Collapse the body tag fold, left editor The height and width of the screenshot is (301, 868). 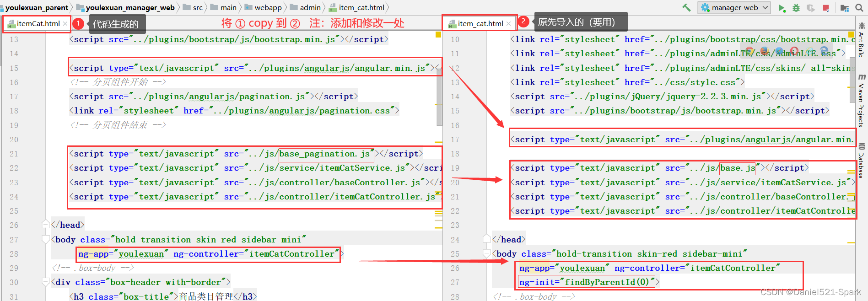coord(45,239)
